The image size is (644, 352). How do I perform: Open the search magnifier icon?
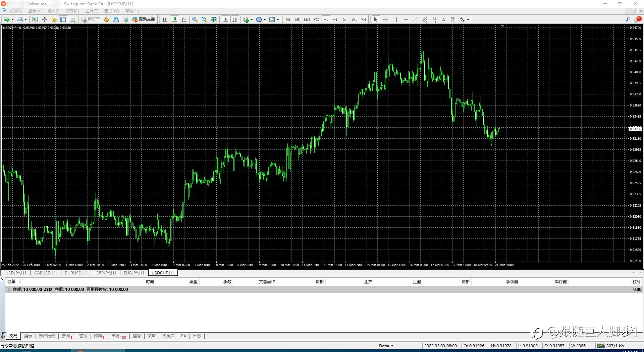[x=628, y=19]
